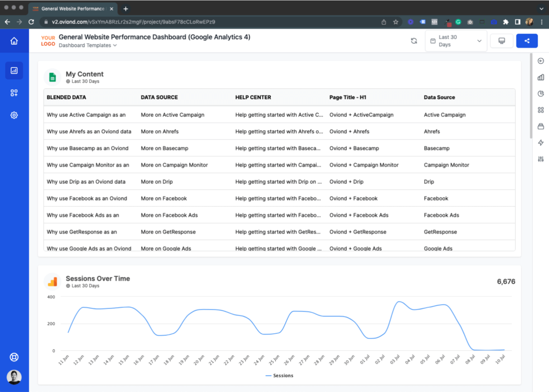Click the GetResponse data source cell
549x392 pixels.
440,232
